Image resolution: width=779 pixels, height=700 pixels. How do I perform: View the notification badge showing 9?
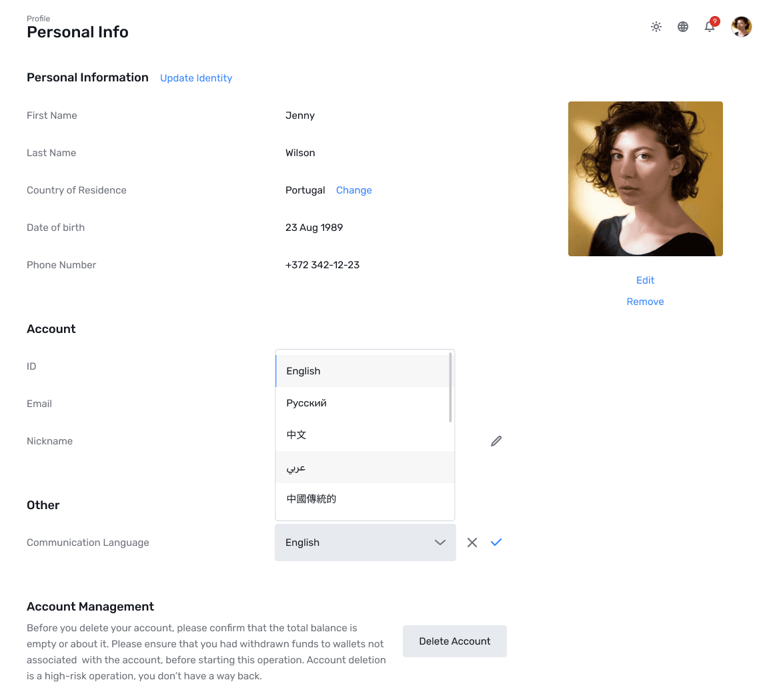coord(714,21)
